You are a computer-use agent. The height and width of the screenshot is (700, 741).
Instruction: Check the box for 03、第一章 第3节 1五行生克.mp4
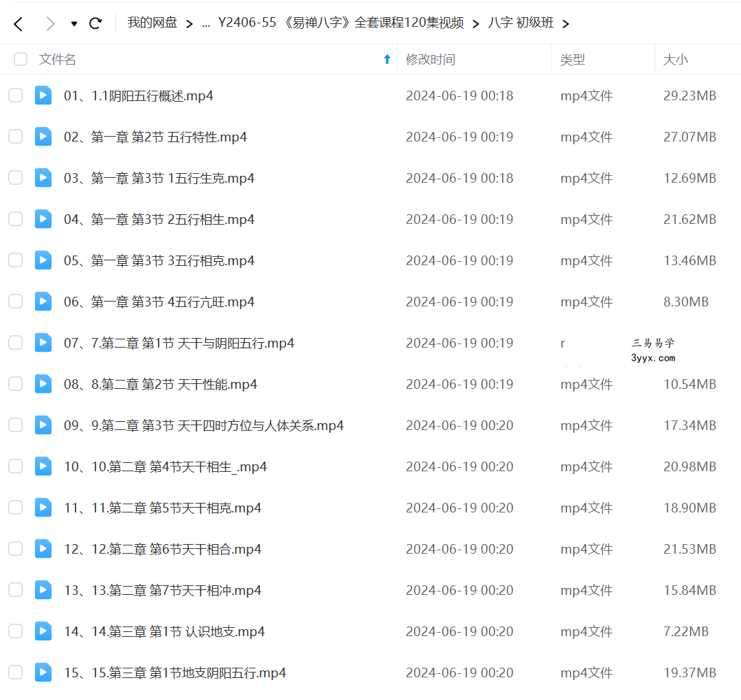(x=16, y=178)
